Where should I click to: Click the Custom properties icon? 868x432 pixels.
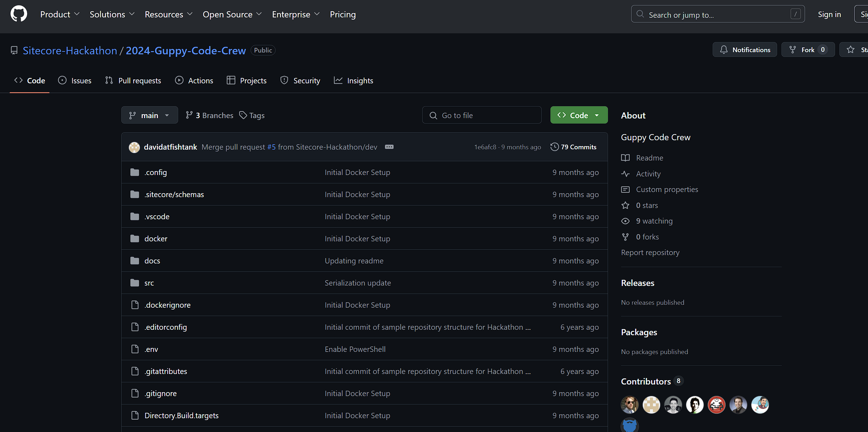(625, 189)
